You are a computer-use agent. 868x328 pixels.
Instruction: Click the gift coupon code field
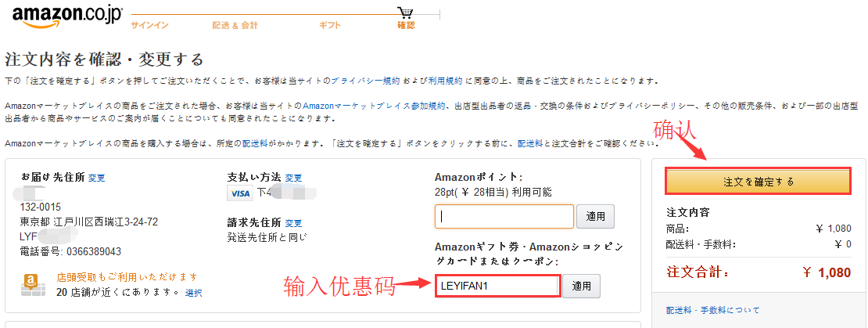[497, 287]
